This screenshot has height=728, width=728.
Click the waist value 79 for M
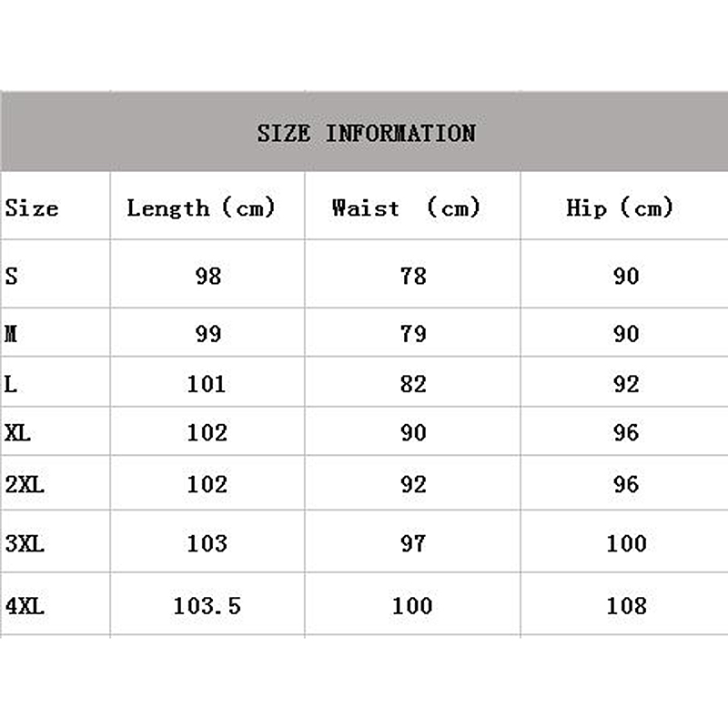tap(413, 334)
